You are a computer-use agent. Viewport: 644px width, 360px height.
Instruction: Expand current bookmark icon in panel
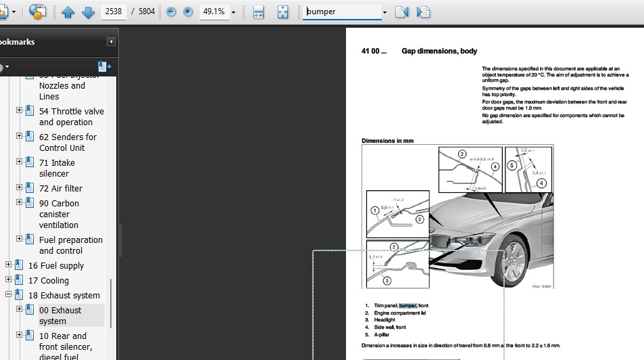click(103, 66)
